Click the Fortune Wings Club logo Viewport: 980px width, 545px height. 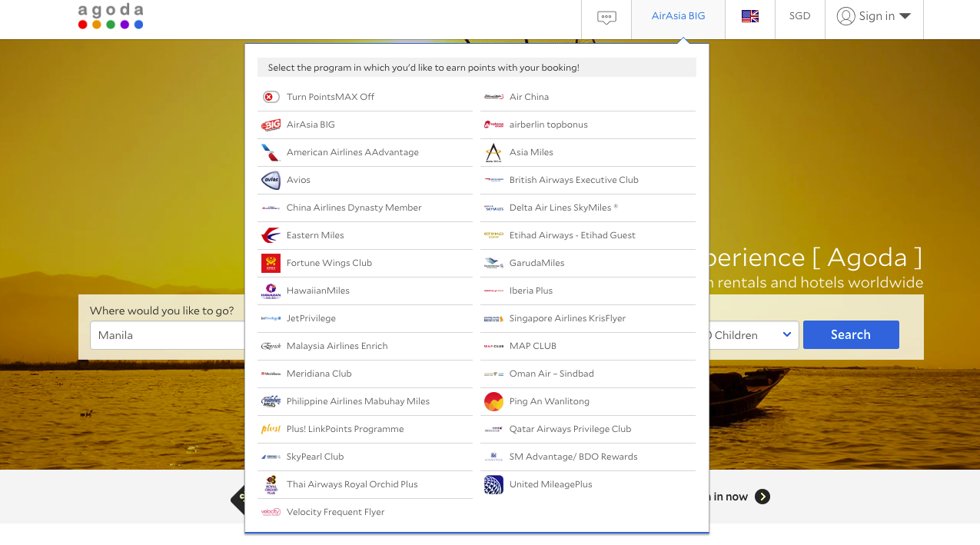pyautogui.click(x=271, y=263)
